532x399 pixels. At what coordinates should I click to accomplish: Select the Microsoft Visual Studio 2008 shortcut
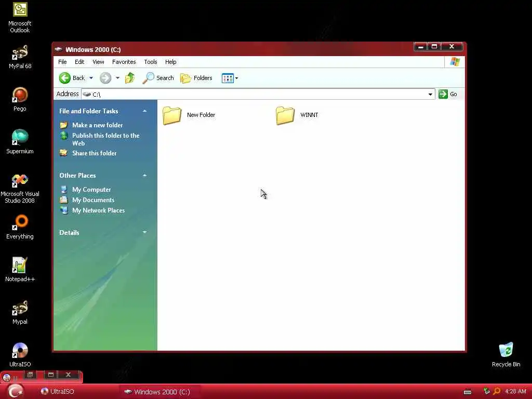pos(20,188)
